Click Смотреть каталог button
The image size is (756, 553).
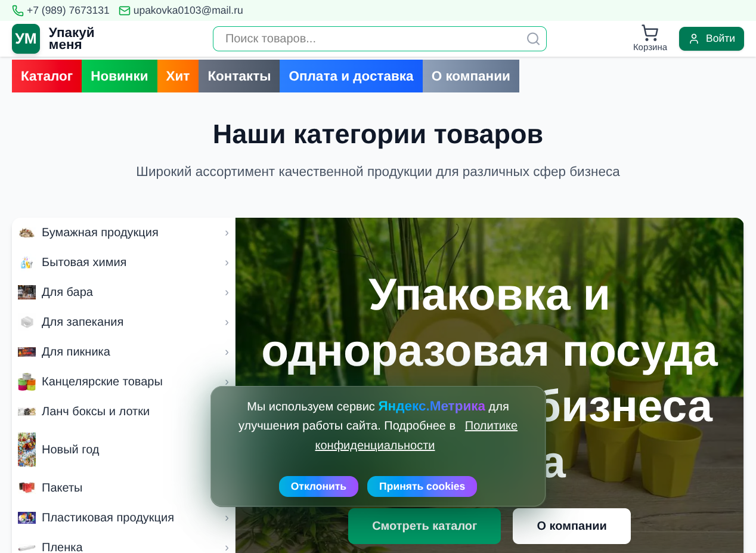tap(425, 526)
